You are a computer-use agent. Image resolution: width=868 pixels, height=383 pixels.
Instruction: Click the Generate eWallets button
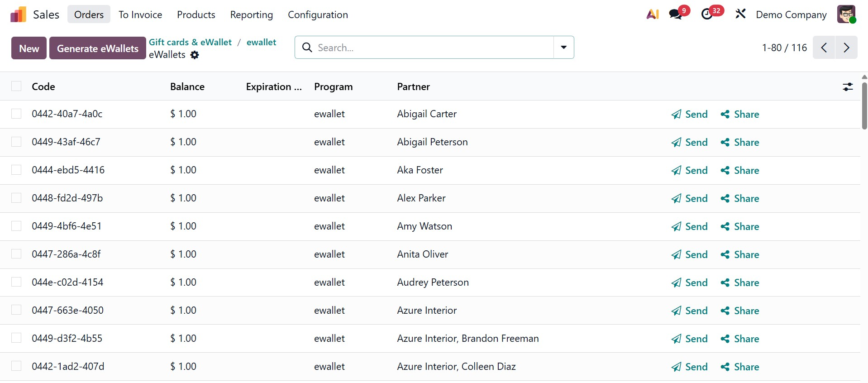[98, 48]
